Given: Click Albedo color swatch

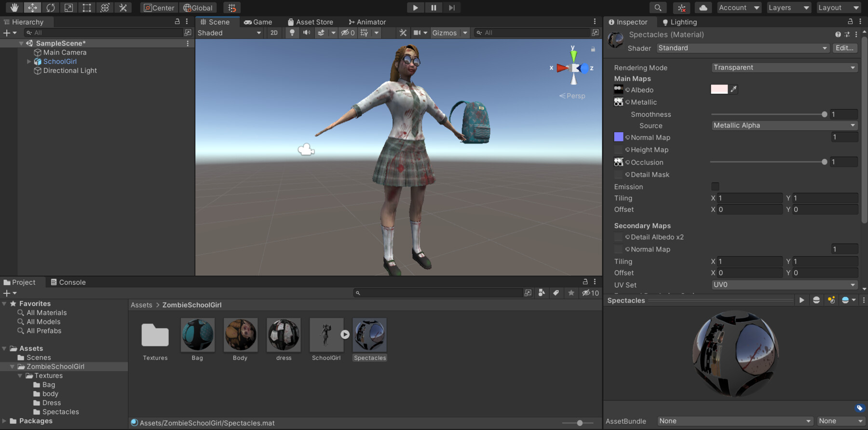Looking at the screenshot, I should [x=719, y=89].
